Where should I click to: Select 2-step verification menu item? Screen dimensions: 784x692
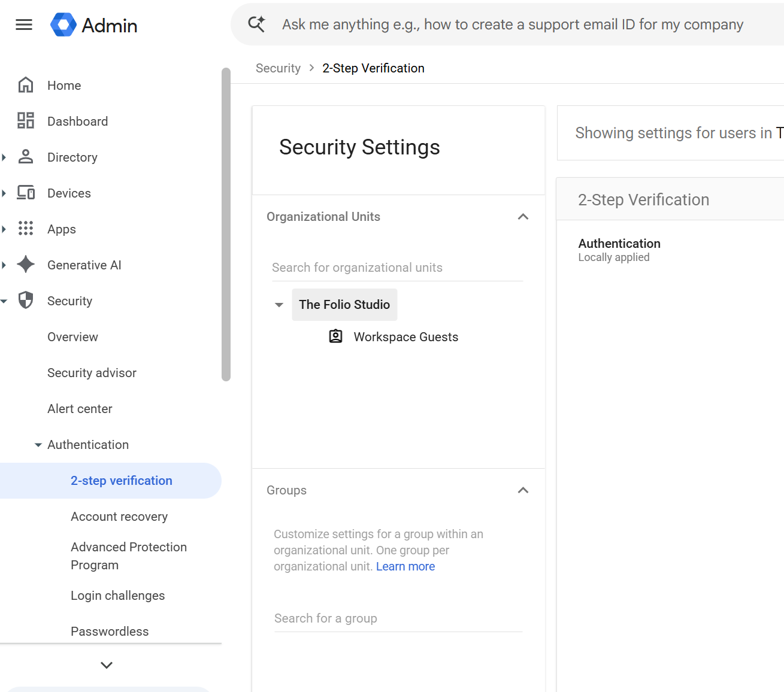click(x=111, y=481)
